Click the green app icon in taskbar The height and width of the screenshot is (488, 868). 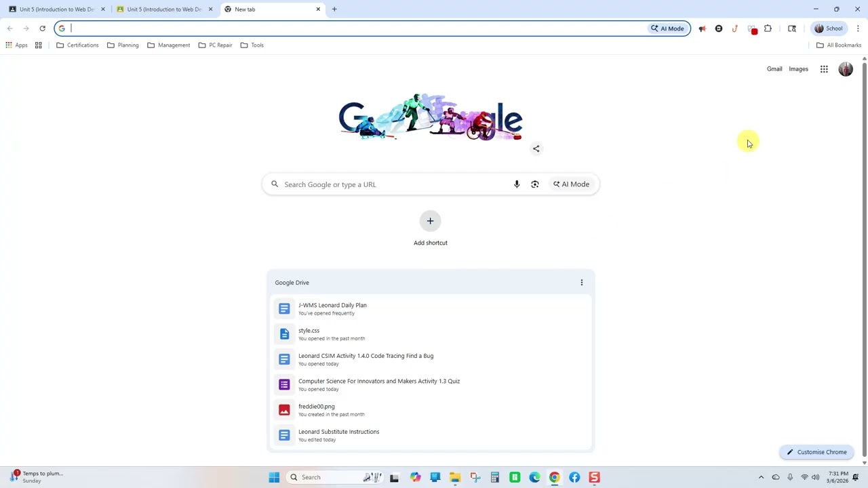515,477
